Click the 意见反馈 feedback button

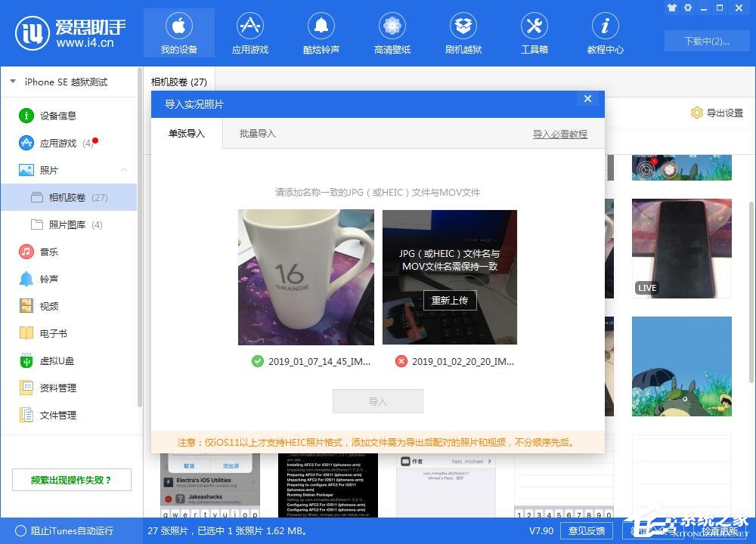587,531
